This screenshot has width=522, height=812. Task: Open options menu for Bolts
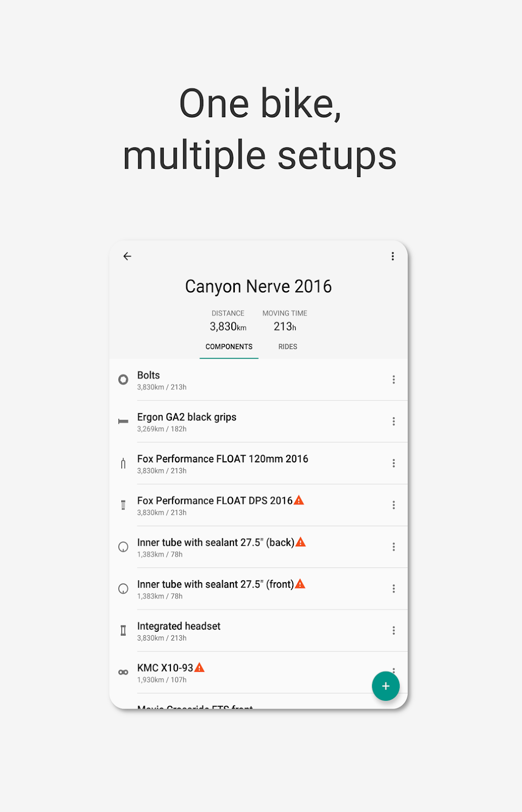(394, 380)
